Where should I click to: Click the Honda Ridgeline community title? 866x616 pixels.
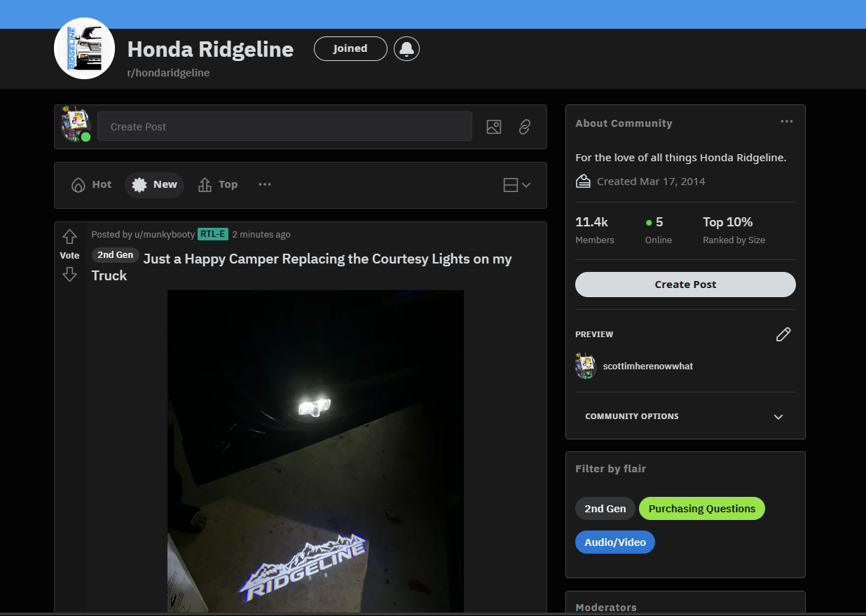[210, 49]
